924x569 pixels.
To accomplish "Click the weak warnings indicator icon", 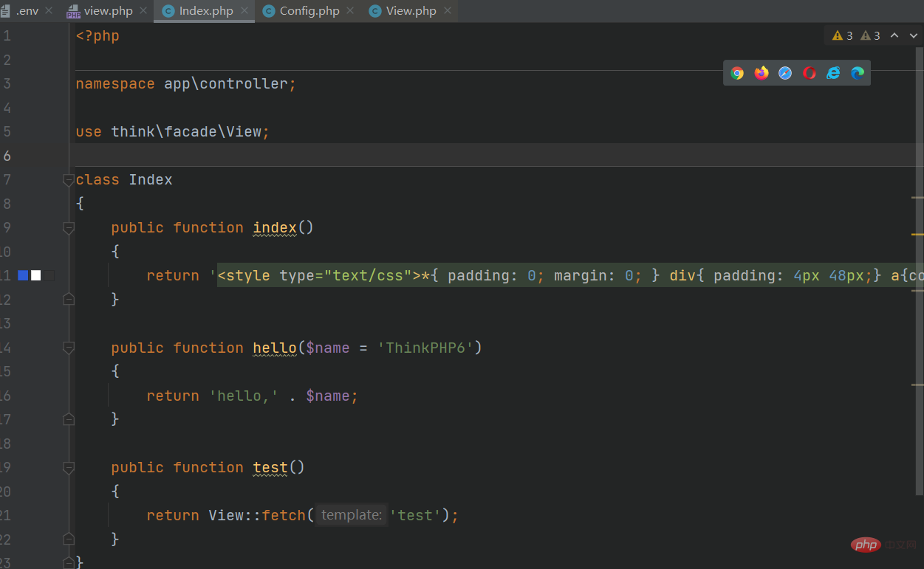I will coord(865,35).
